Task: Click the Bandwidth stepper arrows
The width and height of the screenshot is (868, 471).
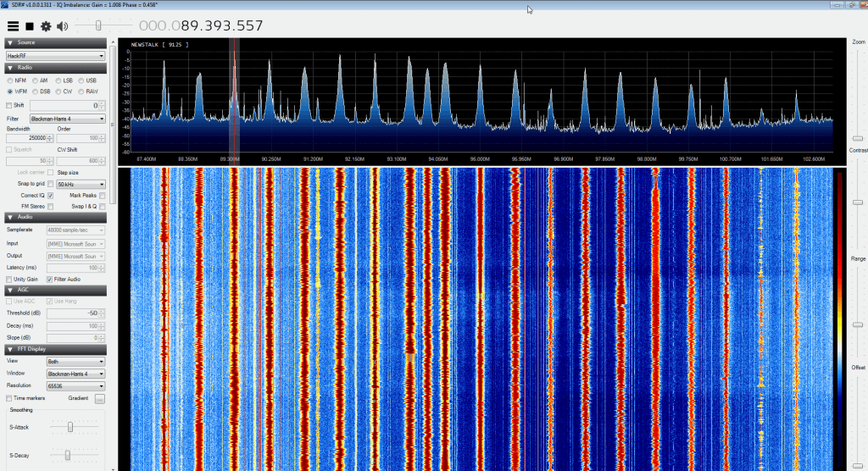Action: click(x=50, y=138)
